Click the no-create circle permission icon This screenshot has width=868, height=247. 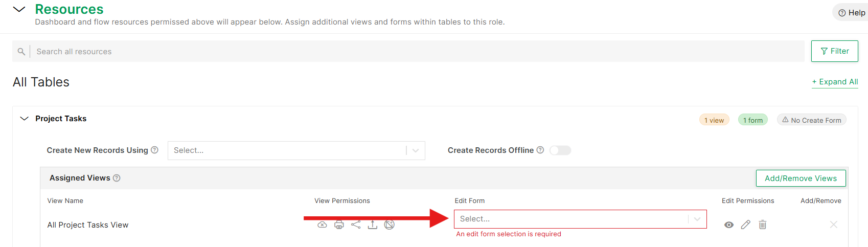(390, 224)
